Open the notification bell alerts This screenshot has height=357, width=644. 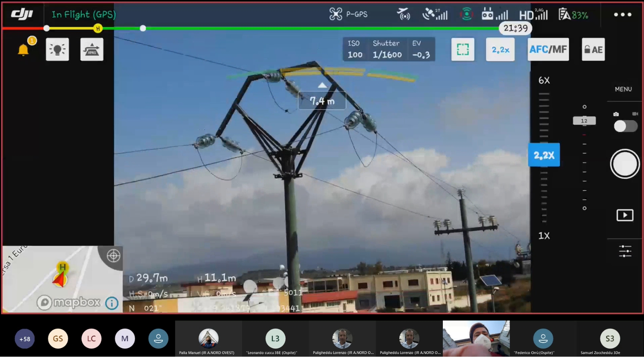pyautogui.click(x=23, y=49)
